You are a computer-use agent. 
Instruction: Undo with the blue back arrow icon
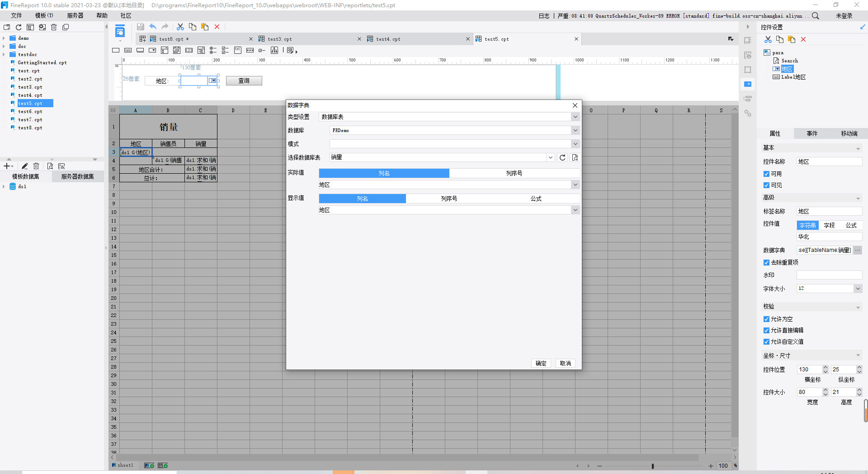pyautogui.click(x=153, y=27)
